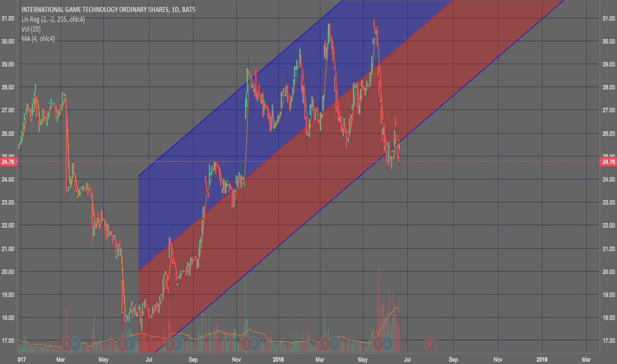Click the red 24.76 price tag on the left axis
617x364 pixels.
pos(8,161)
